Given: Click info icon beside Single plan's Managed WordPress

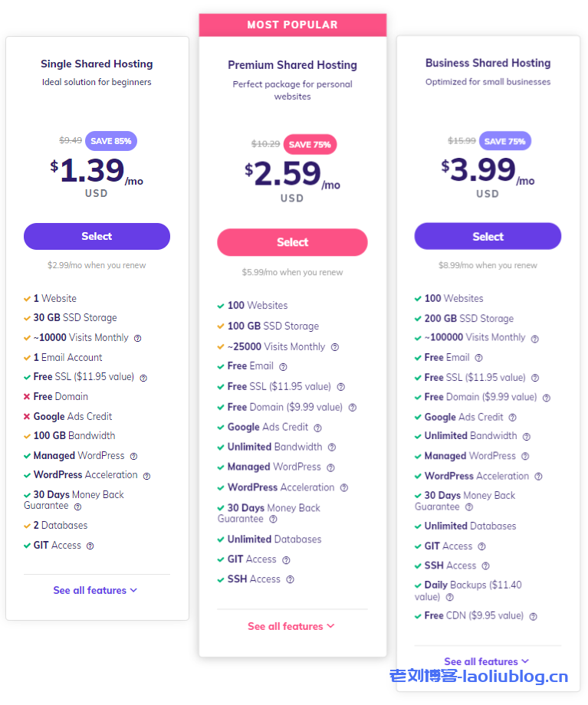Looking at the screenshot, I should pos(133,456).
